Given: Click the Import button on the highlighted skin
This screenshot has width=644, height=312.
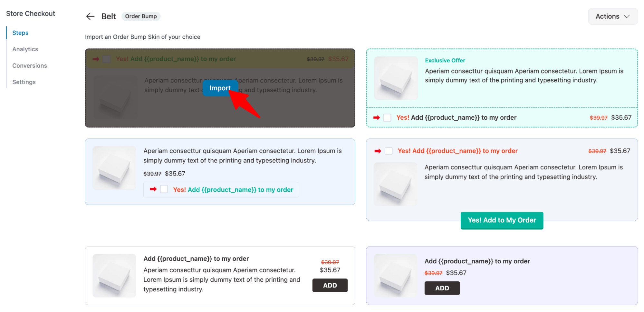Looking at the screenshot, I should 220,88.
